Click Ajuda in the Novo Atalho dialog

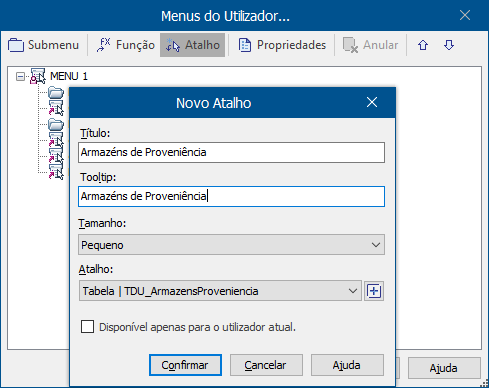pyautogui.click(x=347, y=365)
